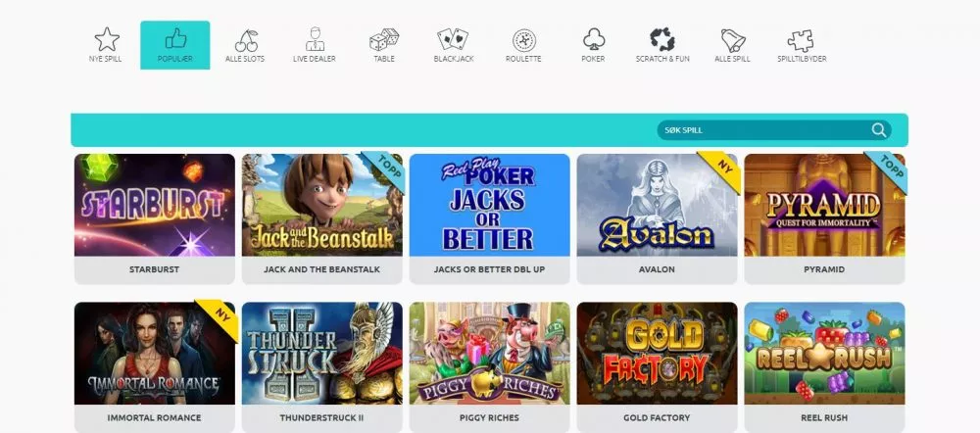Select the Scratch & Fun icon
Image resolution: width=980 pixels, height=433 pixels.
tap(661, 39)
